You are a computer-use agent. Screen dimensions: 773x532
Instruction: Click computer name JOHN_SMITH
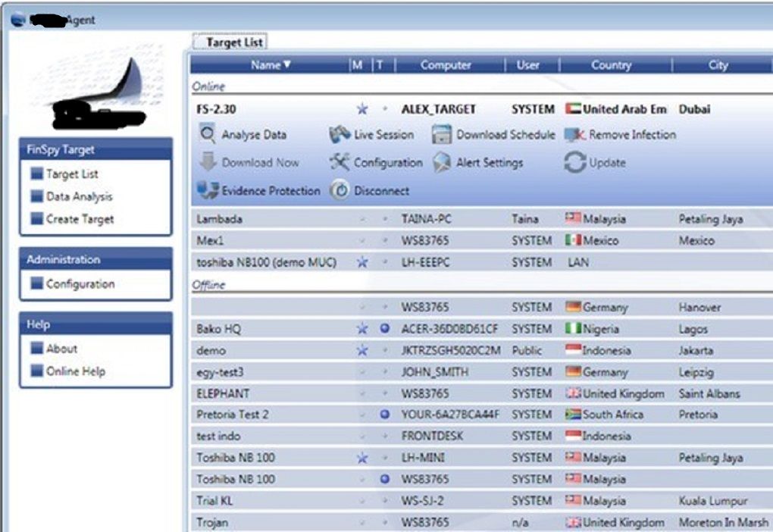(435, 372)
